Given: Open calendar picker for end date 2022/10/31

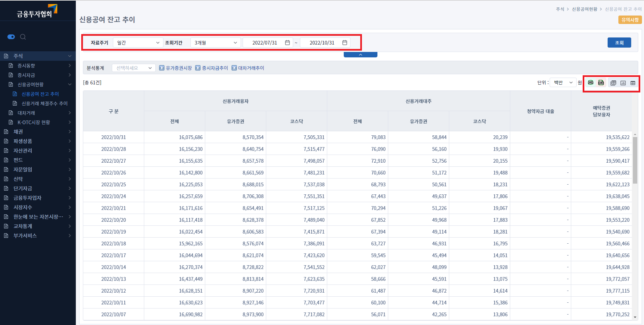Looking at the screenshot, I should click(x=345, y=43).
